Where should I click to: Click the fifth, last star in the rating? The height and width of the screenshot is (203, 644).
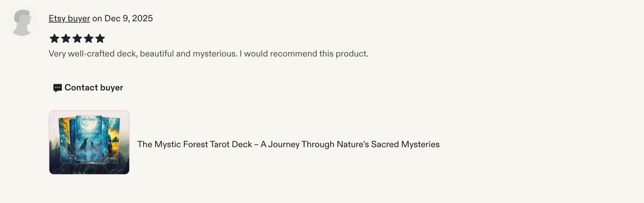click(x=100, y=38)
